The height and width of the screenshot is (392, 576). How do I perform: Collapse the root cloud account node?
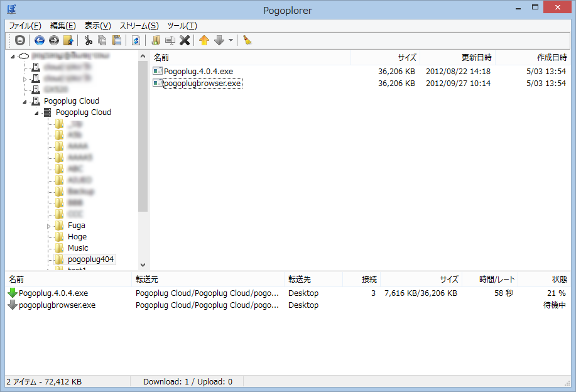(x=13, y=57)
